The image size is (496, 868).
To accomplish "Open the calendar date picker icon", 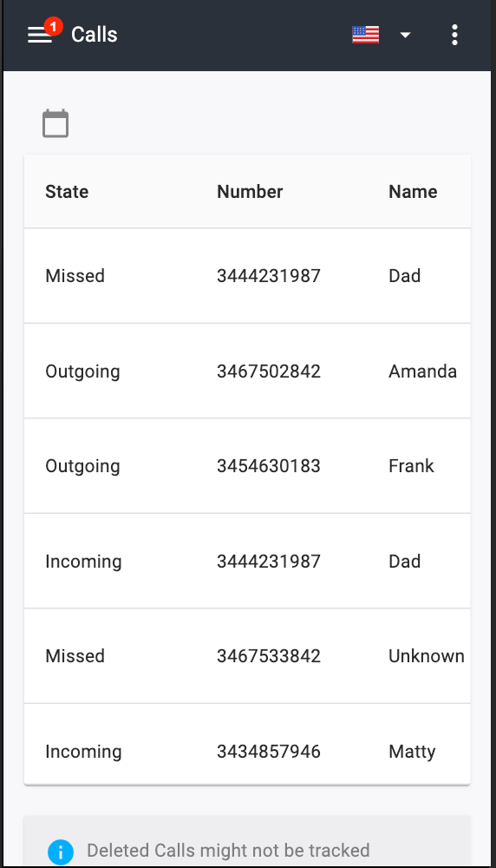I will pos(55,123).
